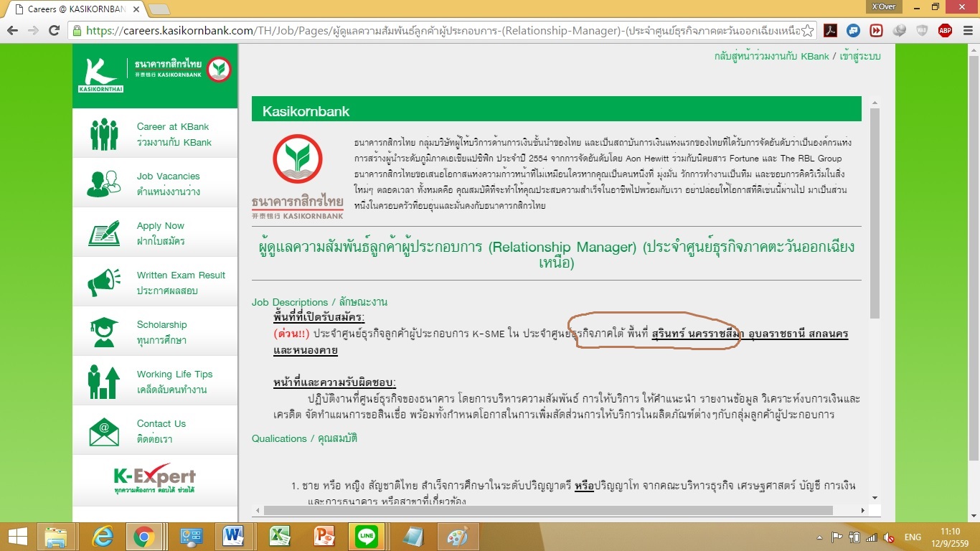Open Internet Explorer from the taskbar
This screenshot has height=551, width=980.
(103, 536)
